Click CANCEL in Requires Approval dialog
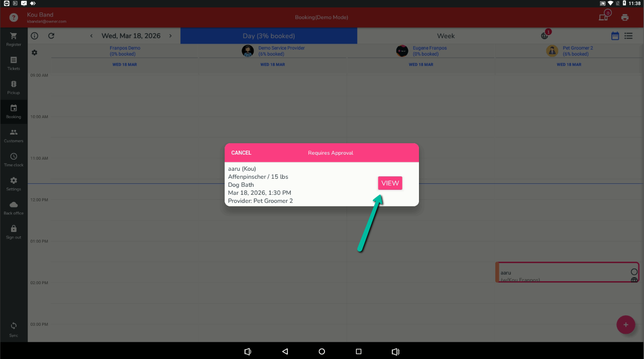Screen dimensions: 644x359 [241, 153]
